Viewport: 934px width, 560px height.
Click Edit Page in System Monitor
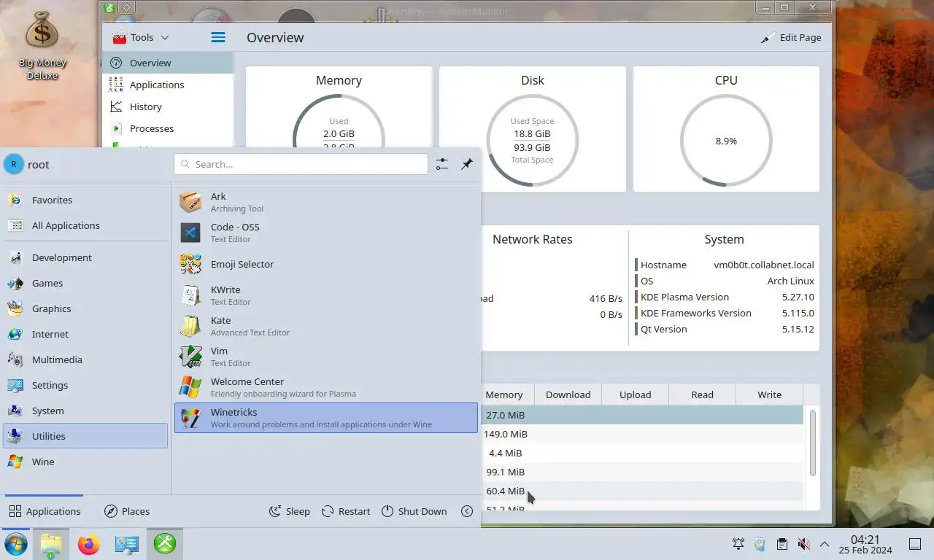pyautogui.click(x=791, y=37)
